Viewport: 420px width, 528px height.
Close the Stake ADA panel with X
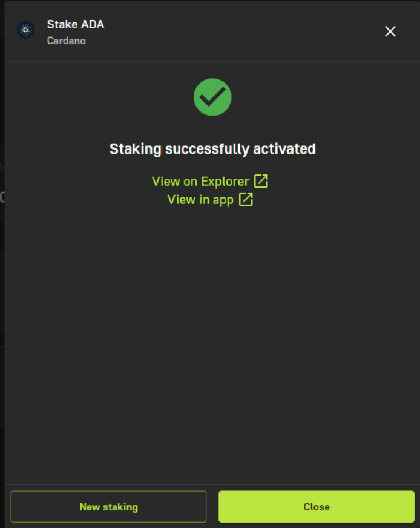(x=390, y=31)
